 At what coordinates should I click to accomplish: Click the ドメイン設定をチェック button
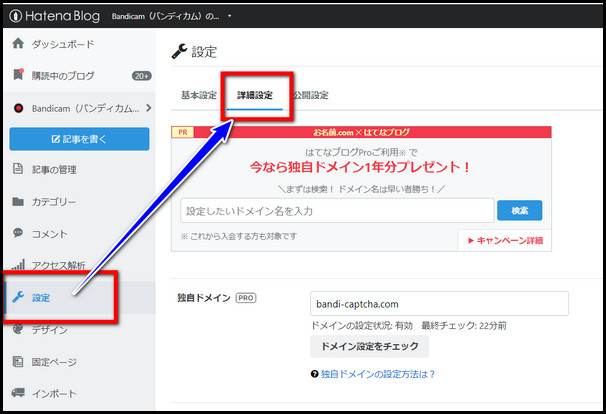[369, 346]
